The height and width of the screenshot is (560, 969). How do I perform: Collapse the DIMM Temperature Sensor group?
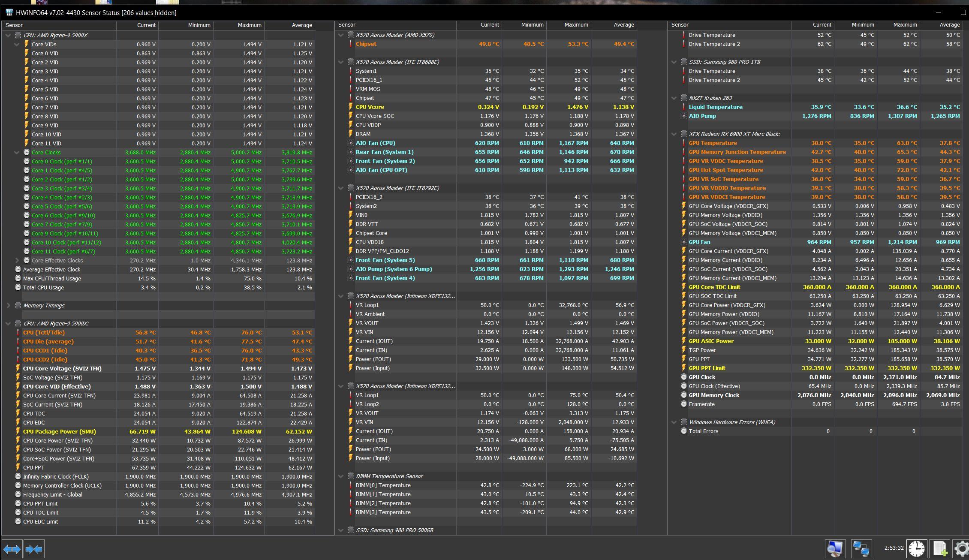pyautogui.click(x=341, y=476)
